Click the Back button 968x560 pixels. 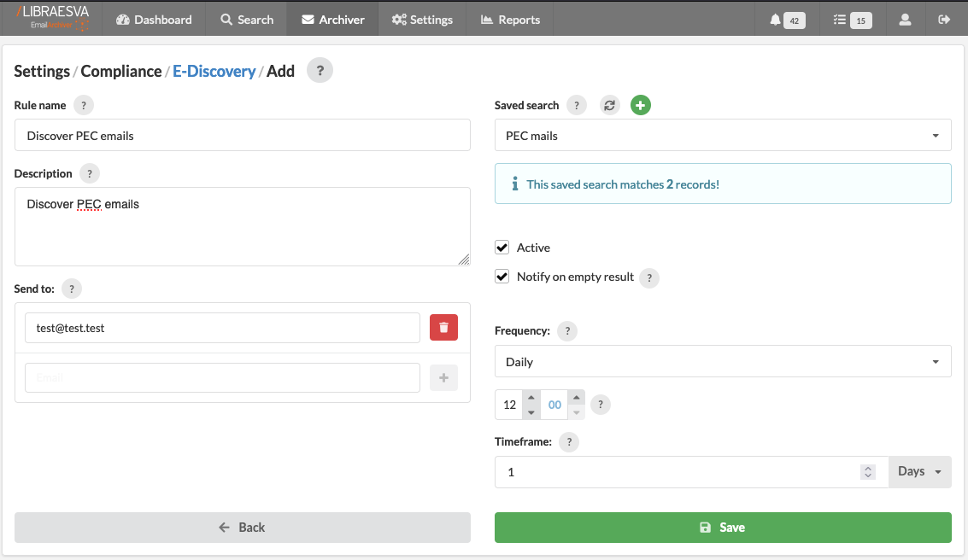[x=242, y=528]
